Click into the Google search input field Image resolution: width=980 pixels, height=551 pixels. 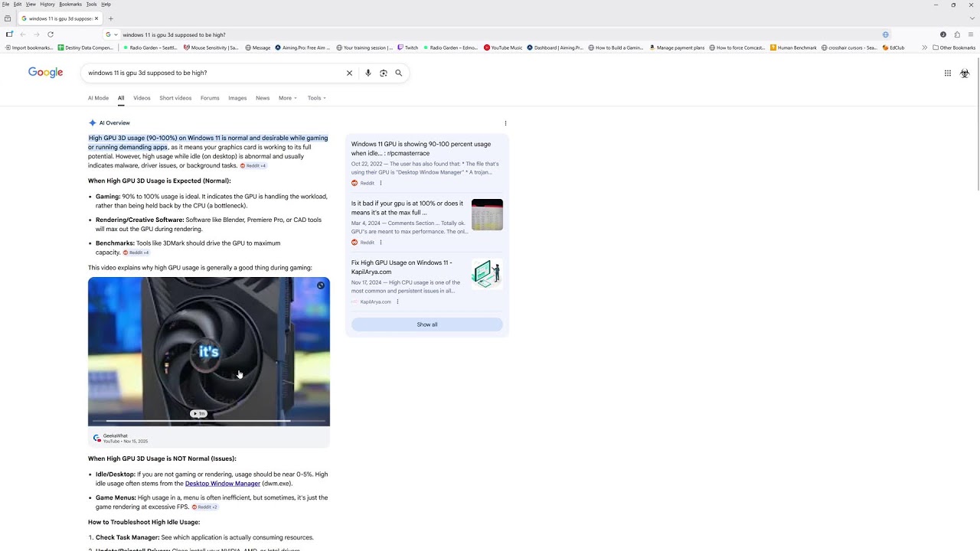[x=214, y=73]
